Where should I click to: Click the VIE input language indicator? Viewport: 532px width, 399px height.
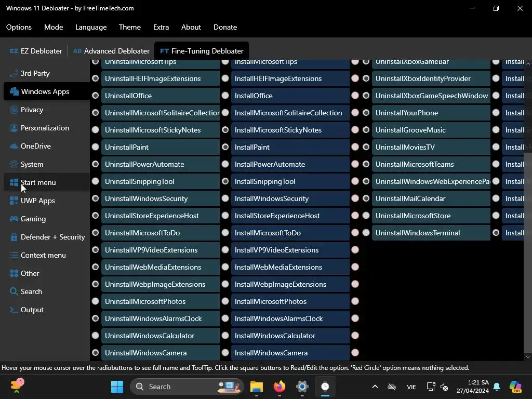(411, 387)
